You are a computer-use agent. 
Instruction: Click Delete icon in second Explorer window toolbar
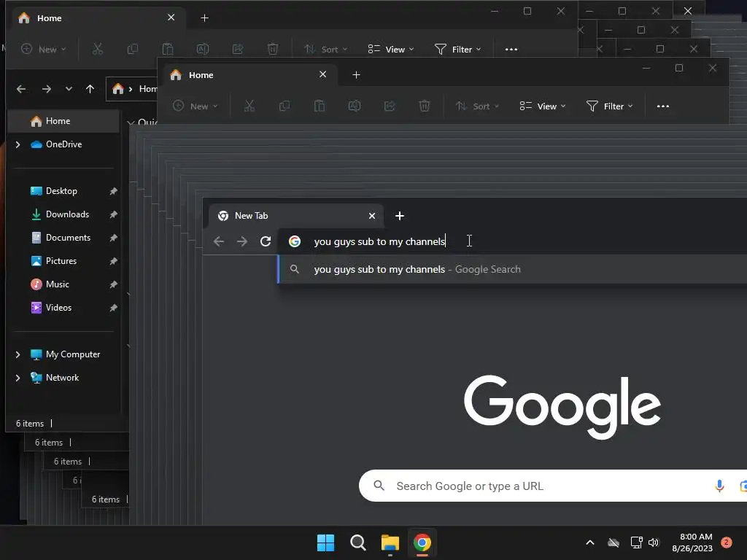point(425,106)
